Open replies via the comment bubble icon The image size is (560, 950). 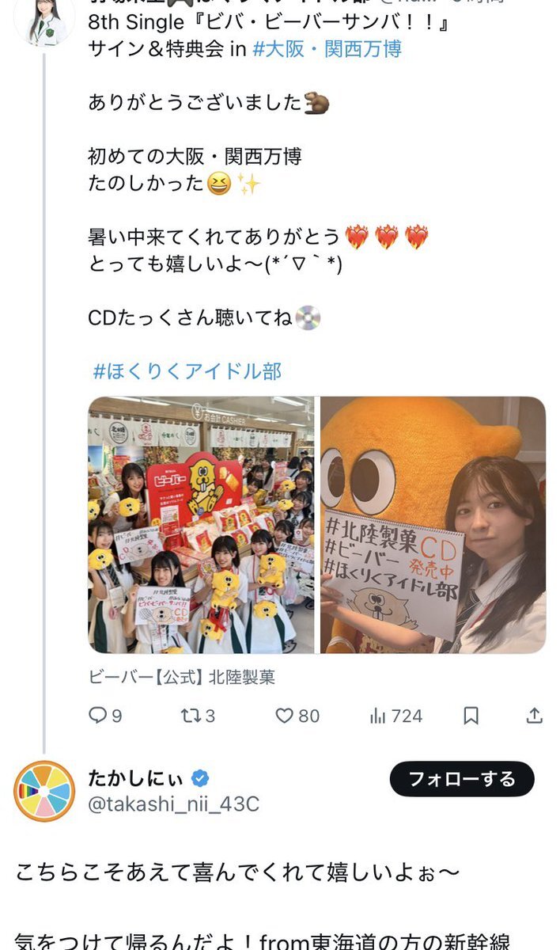coord(97,716)
